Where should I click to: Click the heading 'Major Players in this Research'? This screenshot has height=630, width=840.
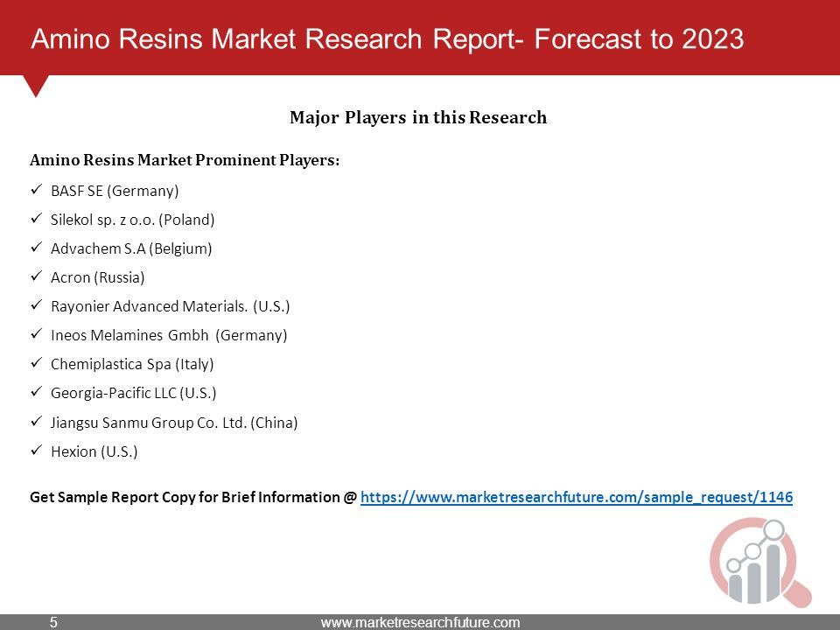tap(418, 117)
